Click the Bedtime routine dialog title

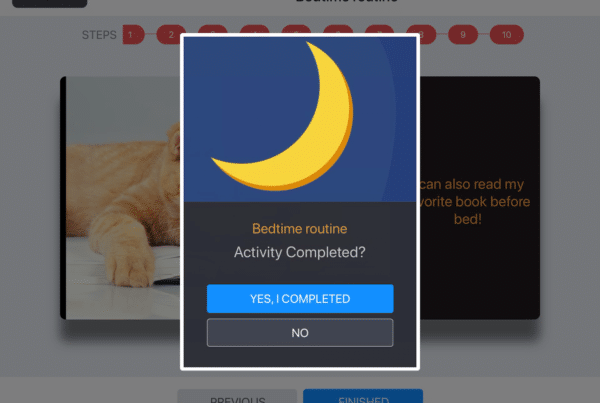pyautogui.click(x=300, y=228)
